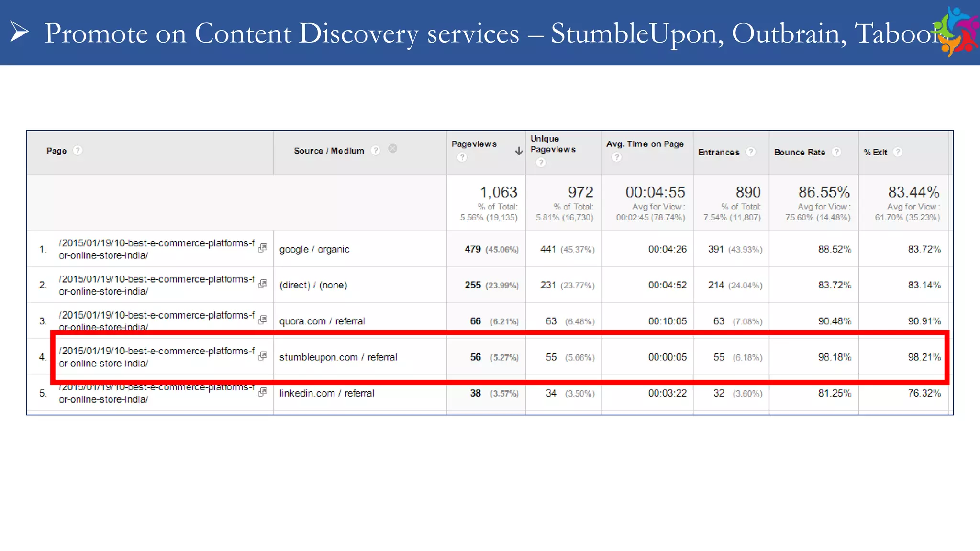Viewport: 980px width, 551px height.
Task: Click google organic pageviews 479
Action: click(x=472, y=249)
